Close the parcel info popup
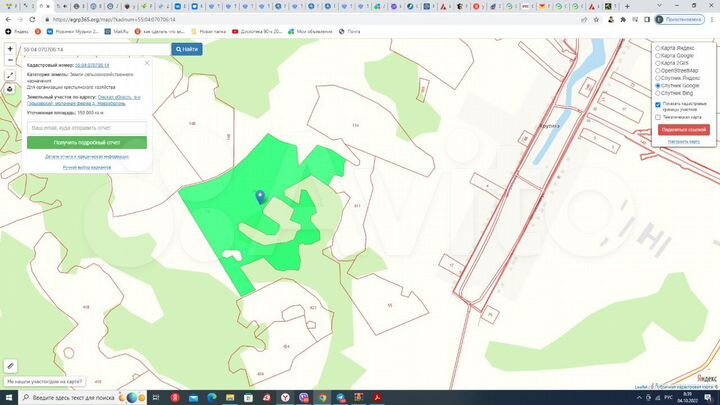 [x=149, y=62]
